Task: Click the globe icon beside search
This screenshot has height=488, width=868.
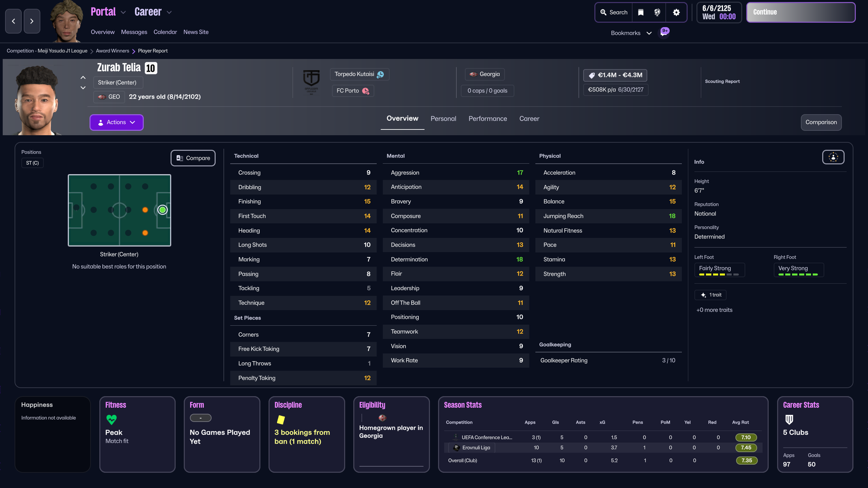Action: tap(657, 13)
